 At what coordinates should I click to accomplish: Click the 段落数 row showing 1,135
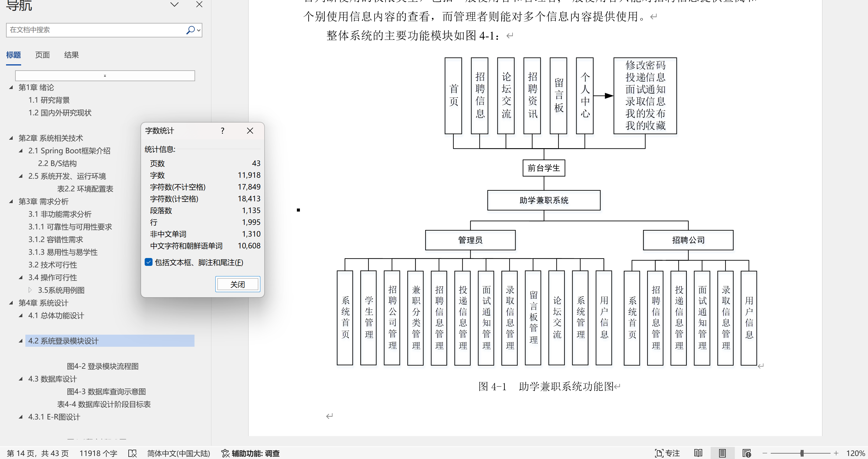[205, 210]
